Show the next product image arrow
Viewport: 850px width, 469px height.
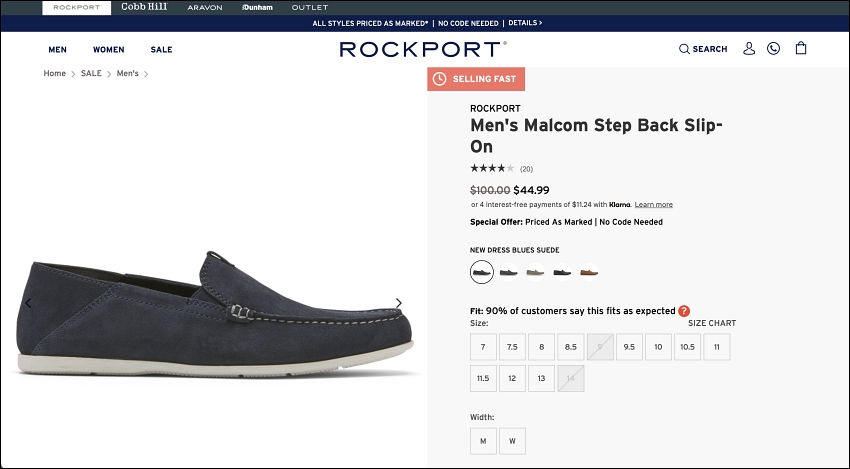pos(399,303)
